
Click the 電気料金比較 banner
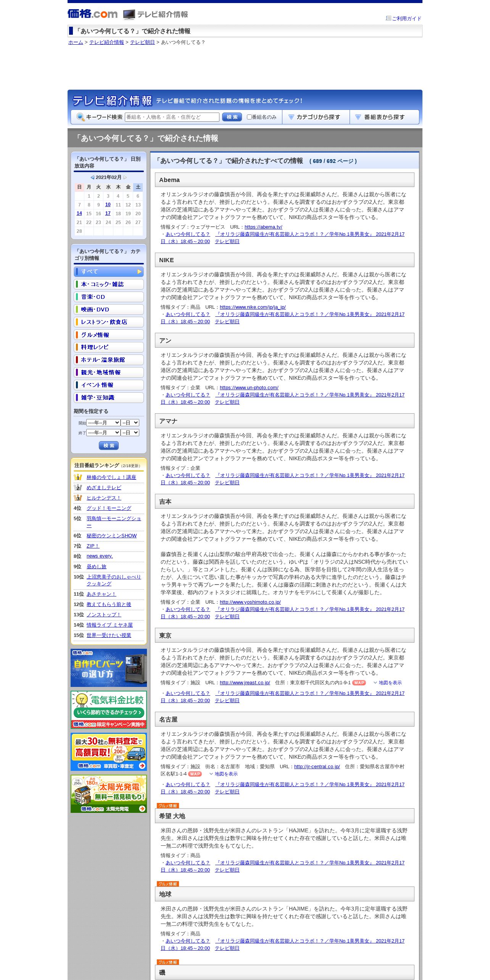tap(109, 710)
